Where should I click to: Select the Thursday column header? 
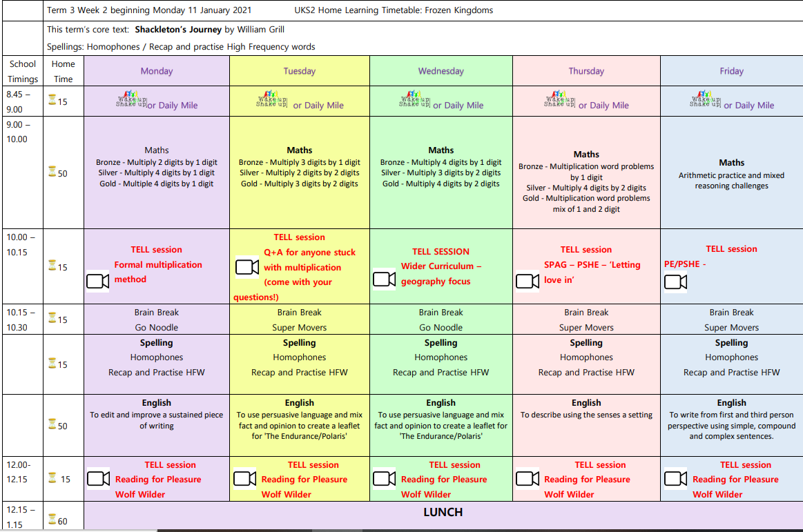click(x=586, y=71)
